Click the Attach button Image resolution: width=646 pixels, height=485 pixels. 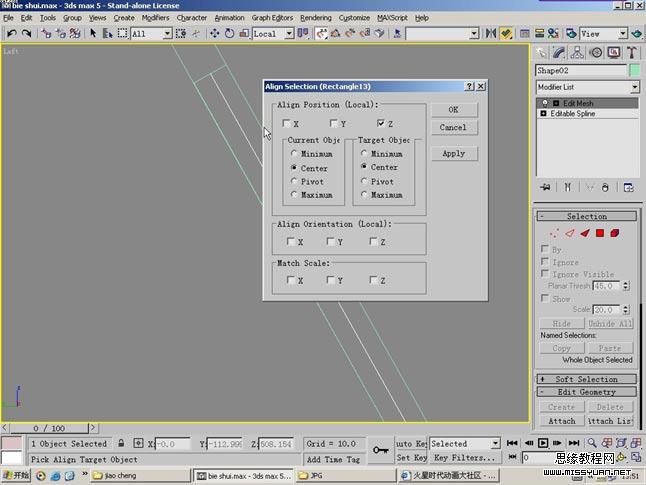[x=562, y=421]
